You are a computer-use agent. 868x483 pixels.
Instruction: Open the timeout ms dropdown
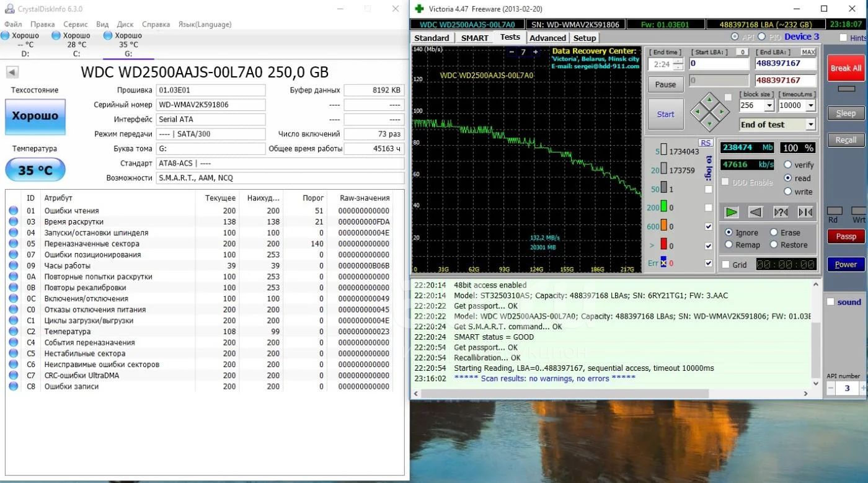pyautogui.click(x=810, y=106)
